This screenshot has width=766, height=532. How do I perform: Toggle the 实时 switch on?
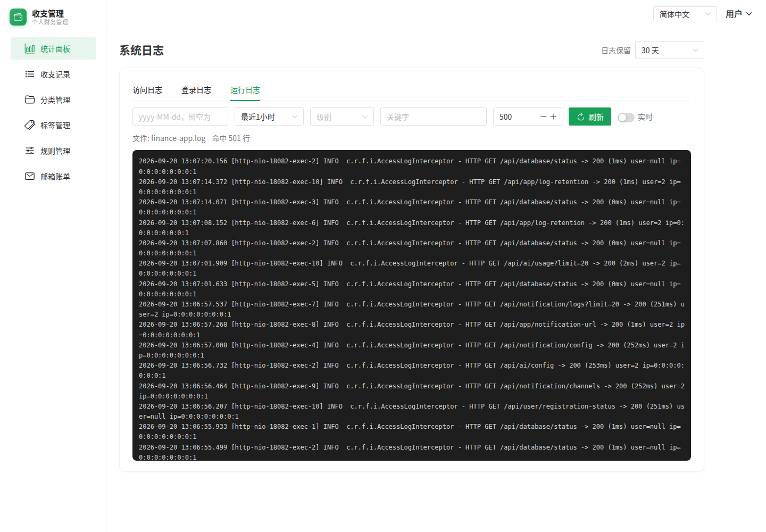coord(626,117)
